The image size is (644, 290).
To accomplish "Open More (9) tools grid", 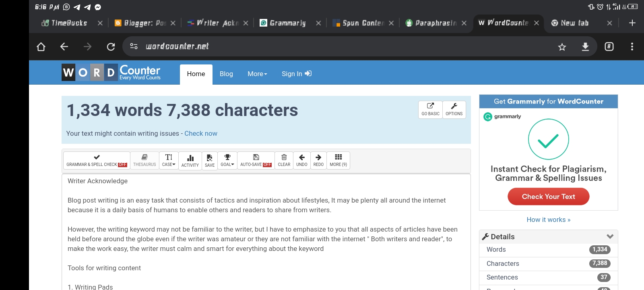I will coord(338,160).
